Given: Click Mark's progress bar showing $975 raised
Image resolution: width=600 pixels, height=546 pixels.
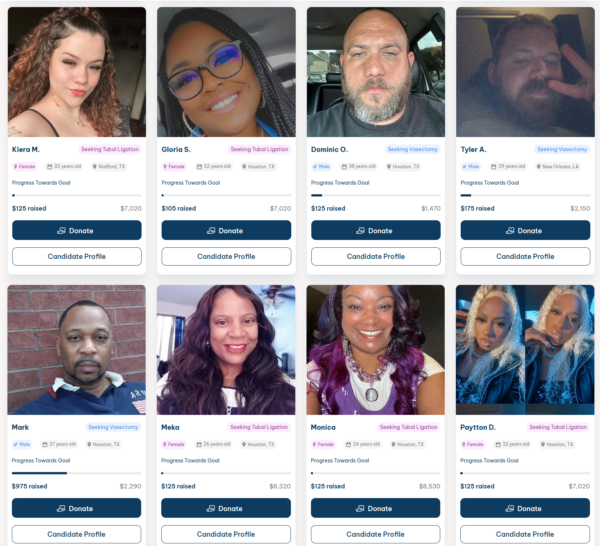Looking at the screenshot, I should pyautogui.click(x=77, y=473).
